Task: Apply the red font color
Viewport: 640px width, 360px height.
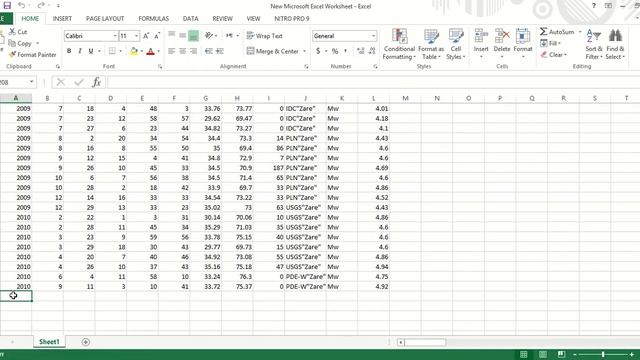Action: (151, 51)
